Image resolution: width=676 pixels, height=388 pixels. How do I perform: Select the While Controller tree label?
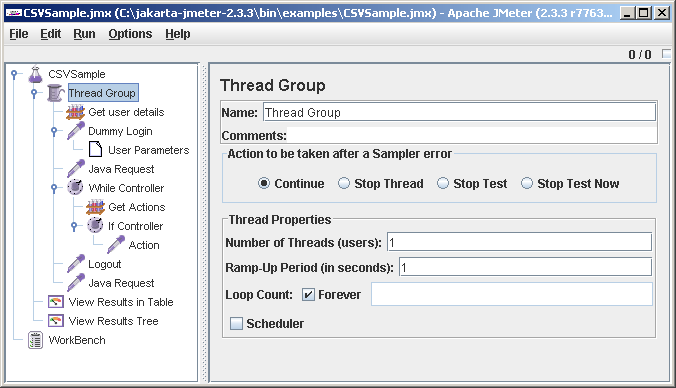point(126,188)
